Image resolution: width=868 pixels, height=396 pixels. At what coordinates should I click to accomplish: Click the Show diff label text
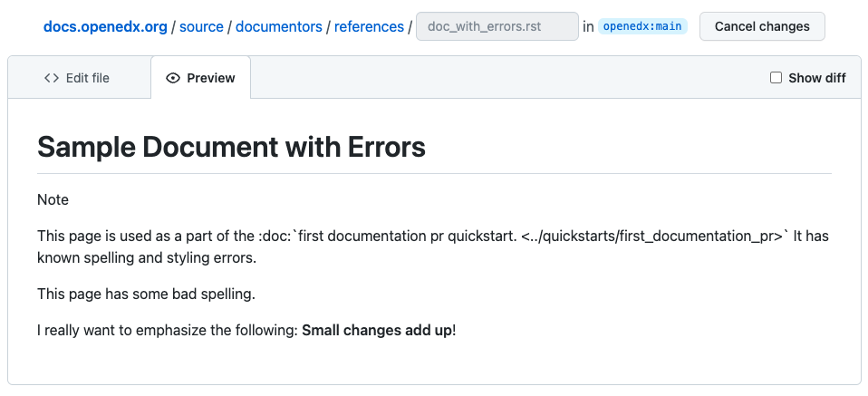816,78
